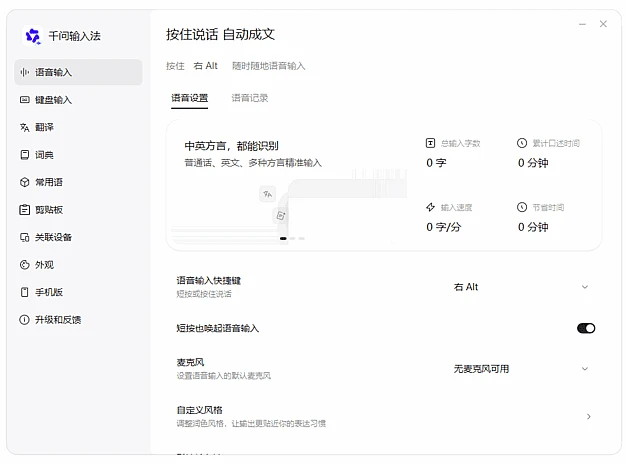This screenshot has height=464, width=626.
Task: Click the small tag icon in banner illustration
Action: click(x=281, y=216)
